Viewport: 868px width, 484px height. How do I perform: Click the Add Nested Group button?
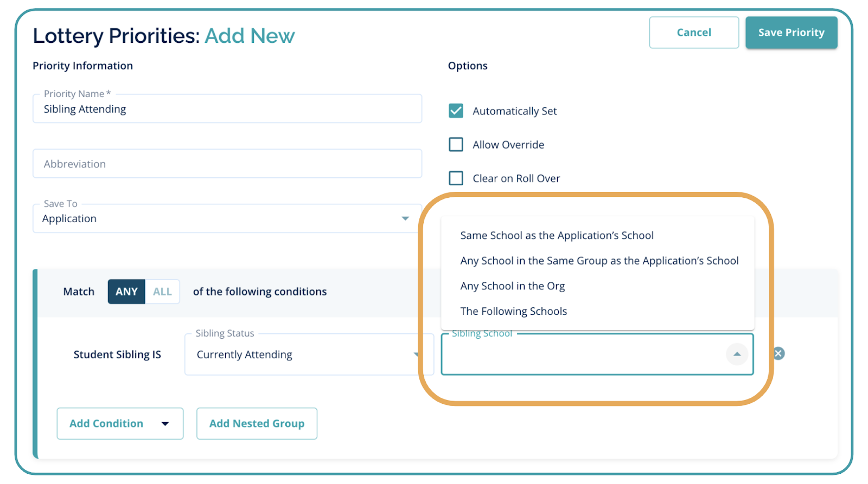click(x=257, y=424)
